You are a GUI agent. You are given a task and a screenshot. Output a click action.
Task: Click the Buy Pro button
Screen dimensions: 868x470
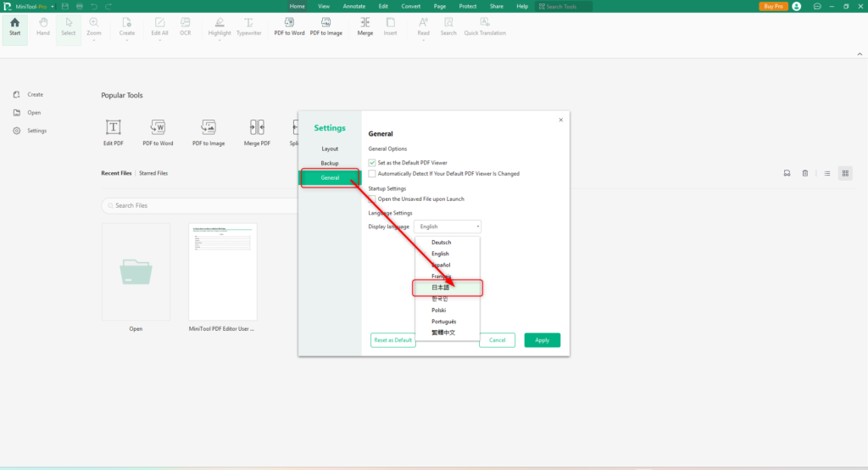773,6
